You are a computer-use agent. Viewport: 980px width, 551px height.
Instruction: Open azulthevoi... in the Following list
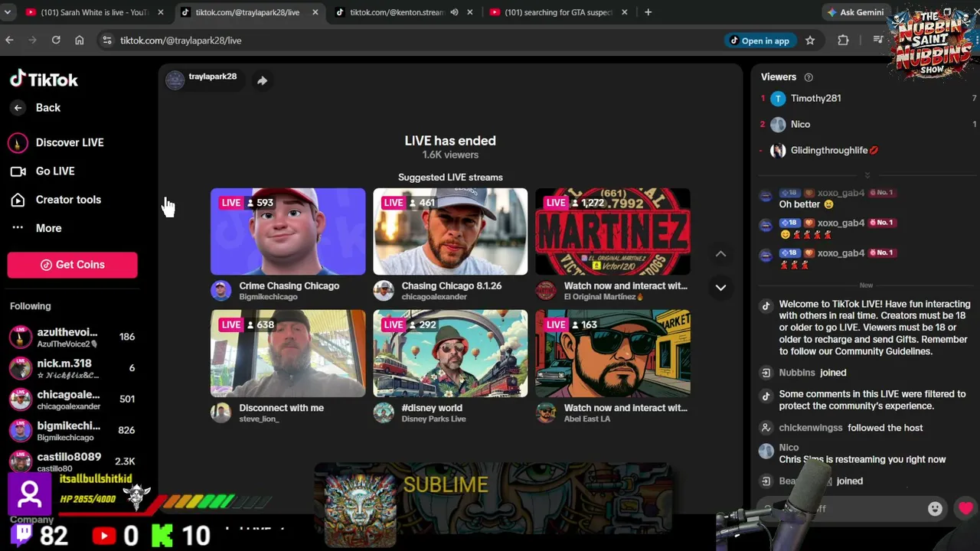(73, 337)
